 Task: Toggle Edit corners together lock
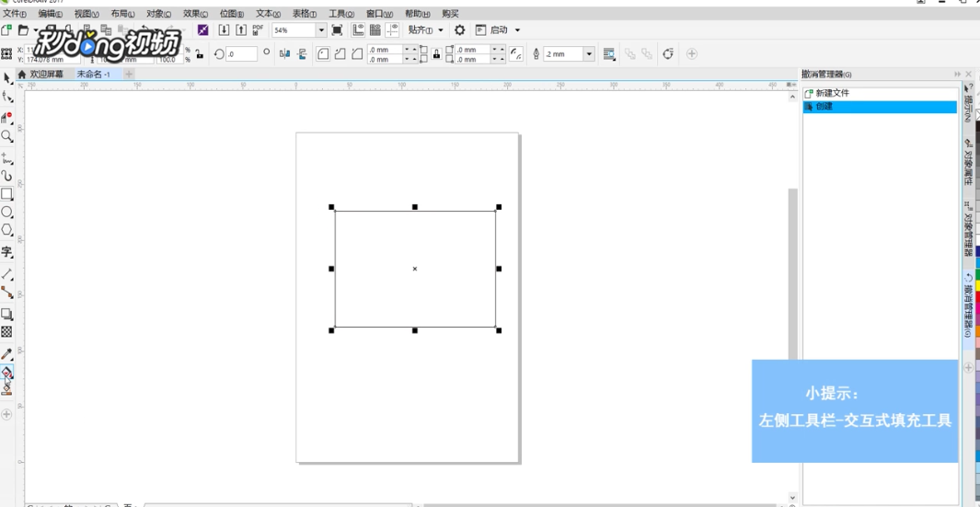437,53
